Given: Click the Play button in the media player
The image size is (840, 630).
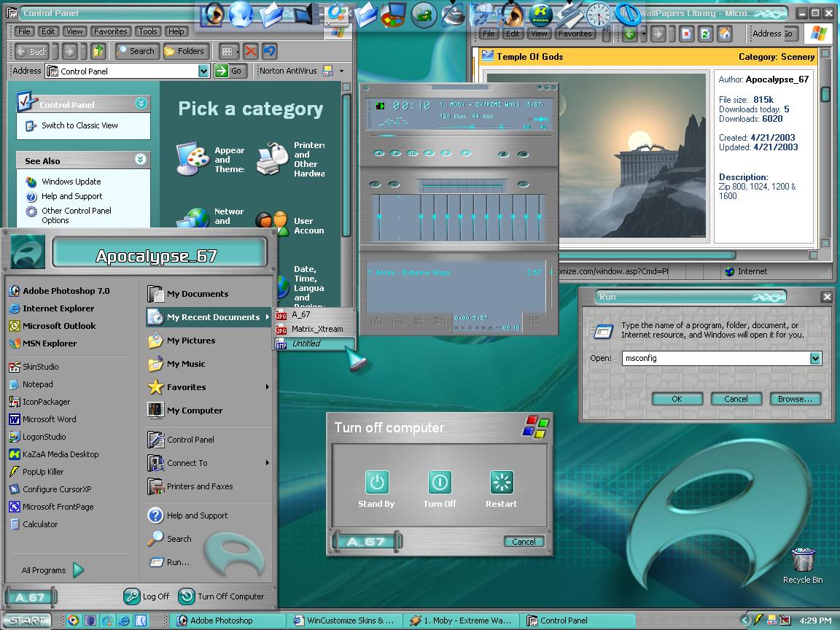Looking at the screenshot, I should (x=396, y=153).
